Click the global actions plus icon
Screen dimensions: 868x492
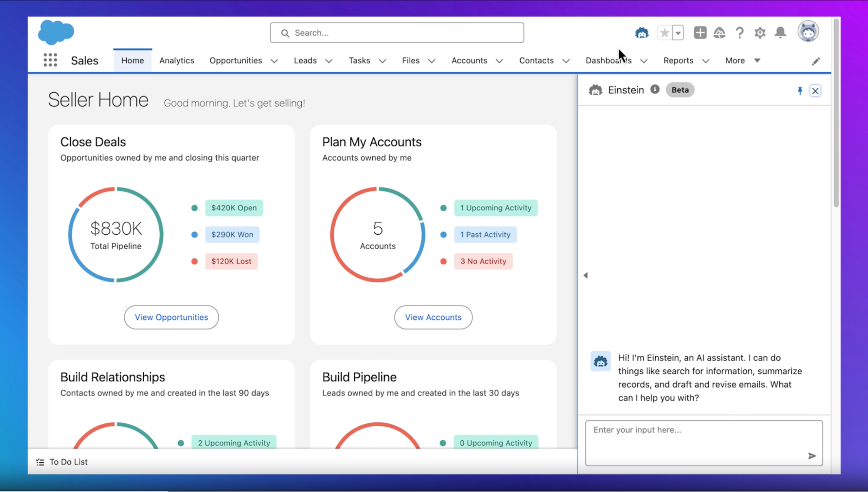(x=700, y=33)
